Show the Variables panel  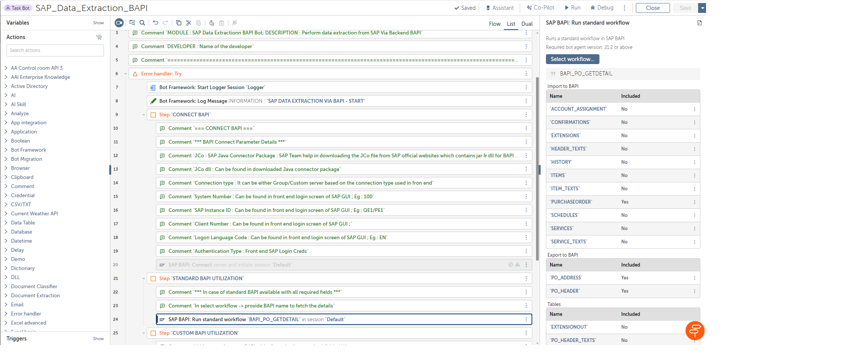(x=98, y=23)
